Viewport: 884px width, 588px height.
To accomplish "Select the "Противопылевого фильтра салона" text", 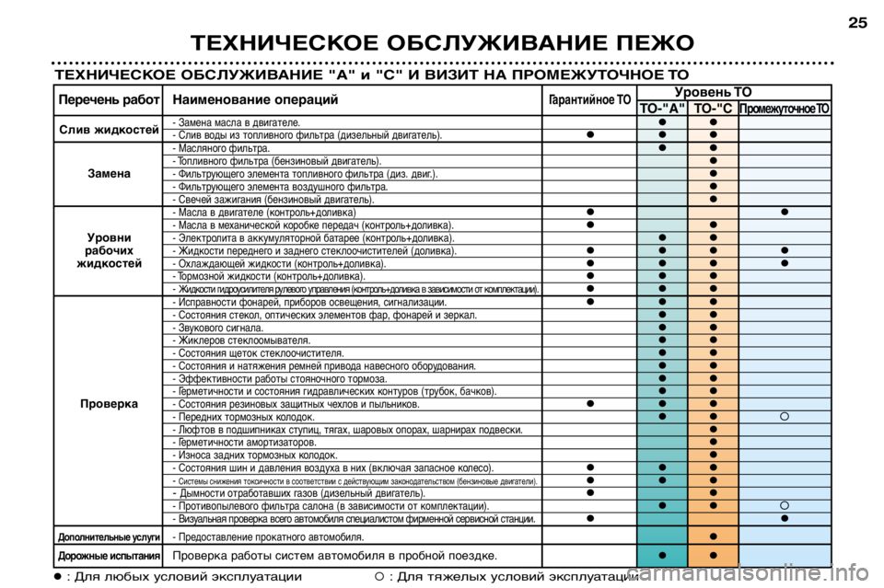I will click(x=331, y=506).
